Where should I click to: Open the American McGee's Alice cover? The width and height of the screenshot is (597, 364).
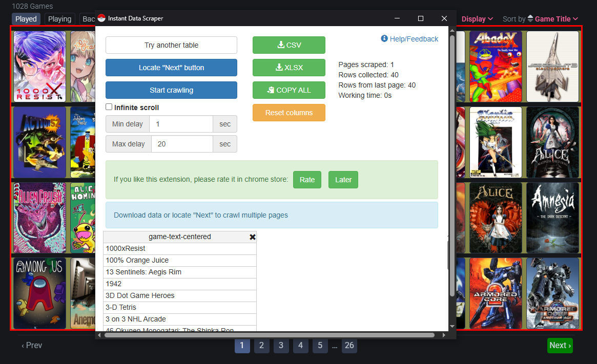click(496, 218)
